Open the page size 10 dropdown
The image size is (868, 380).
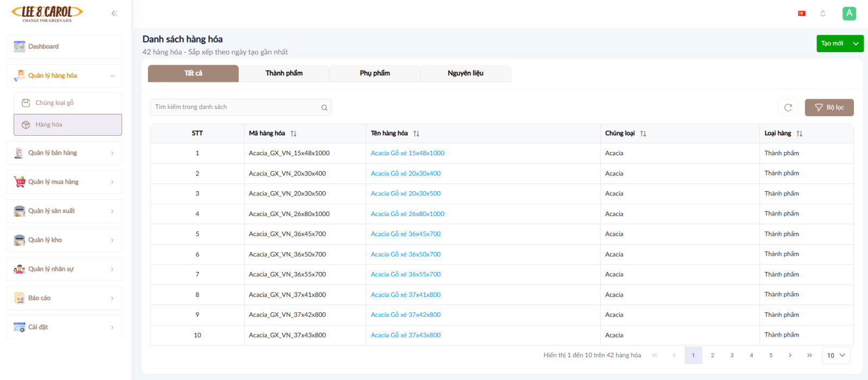pyautogui.click(x=836, y=356)
